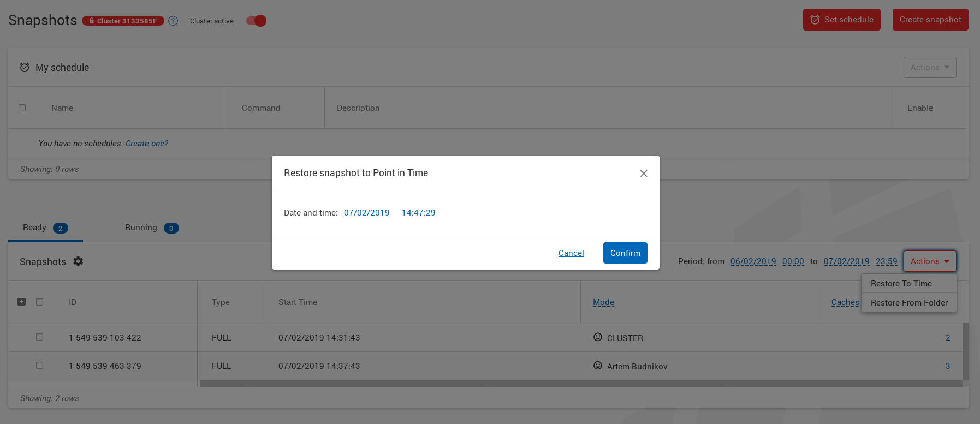Select the start time 07/02/2019 14:31:43 cell
The width and height of the screenshot is (980, 424).
tap(319, 338)
